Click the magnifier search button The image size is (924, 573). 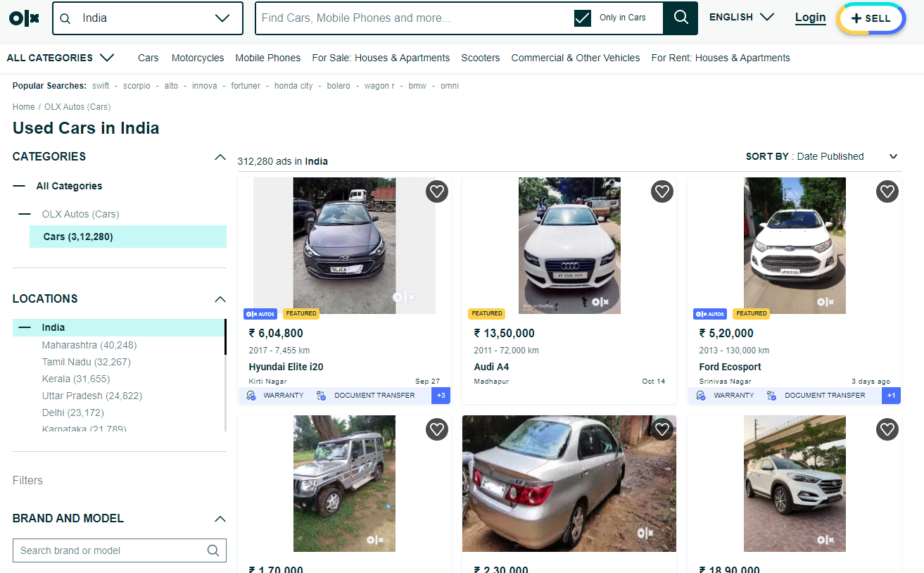681,18
